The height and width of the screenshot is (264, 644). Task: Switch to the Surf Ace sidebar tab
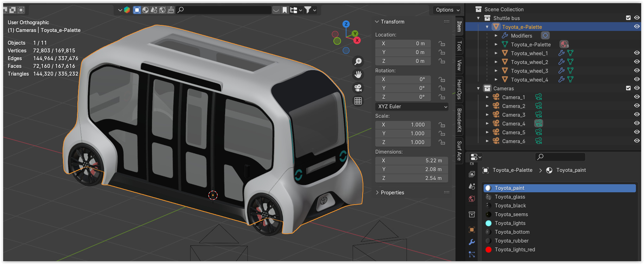[459, 151]
